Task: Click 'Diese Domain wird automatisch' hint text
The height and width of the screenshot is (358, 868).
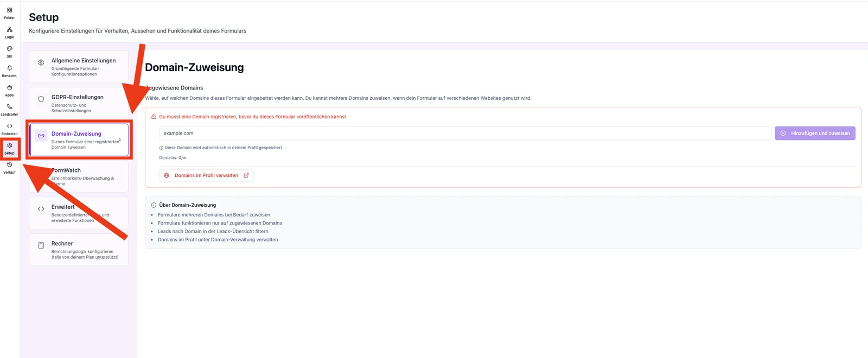Action: point(224,148)
